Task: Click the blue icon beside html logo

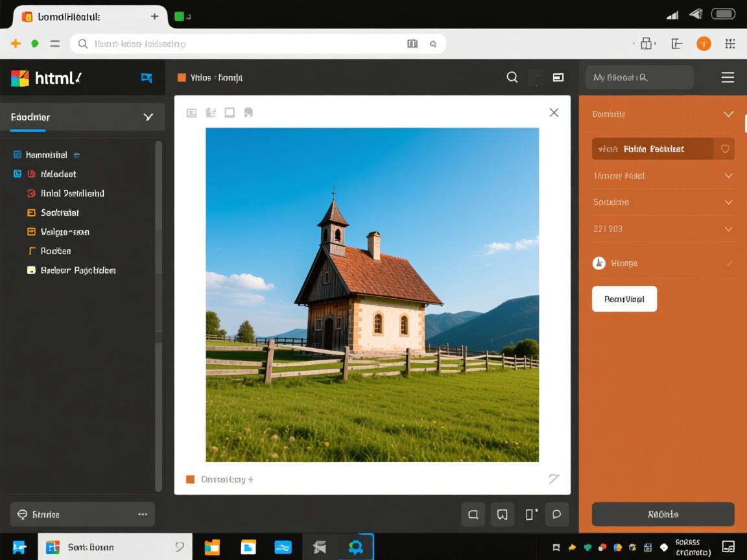Action: (x=147, y=78)
